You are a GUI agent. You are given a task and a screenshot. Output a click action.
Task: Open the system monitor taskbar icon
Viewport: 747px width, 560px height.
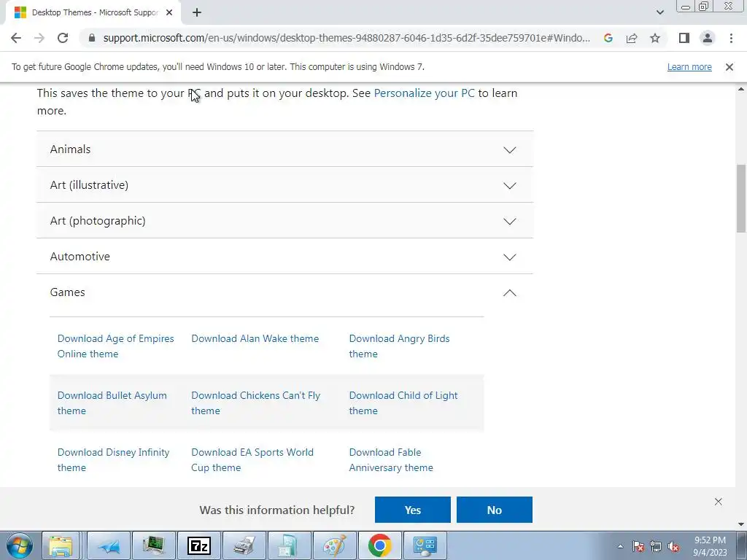154,545
